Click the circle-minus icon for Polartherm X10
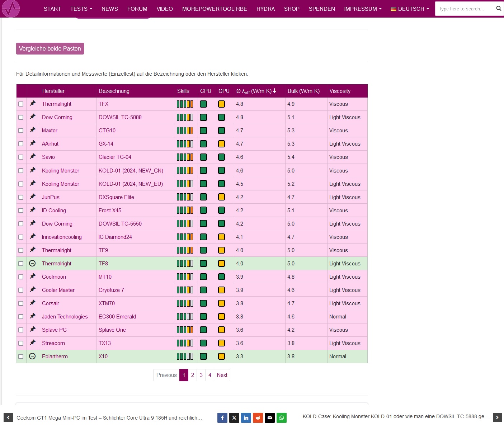This screenshot has height=430, width=504. pyautogui.click(x=32, y=356)
